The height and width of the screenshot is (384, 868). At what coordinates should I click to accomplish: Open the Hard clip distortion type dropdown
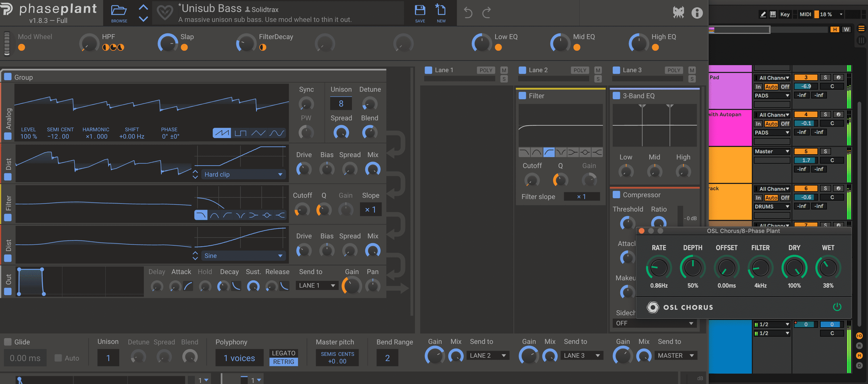pos(243,175)
